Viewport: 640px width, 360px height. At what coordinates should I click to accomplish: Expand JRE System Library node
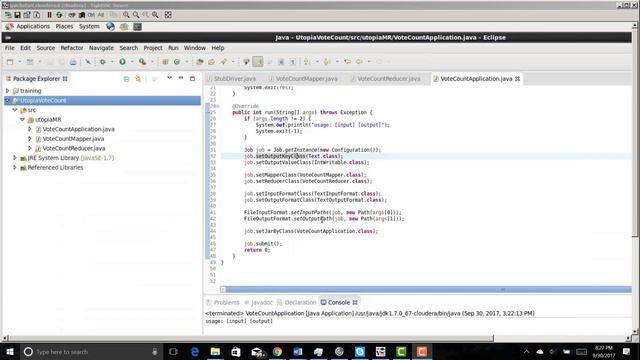pyautogui.click(x=15, y=158)
